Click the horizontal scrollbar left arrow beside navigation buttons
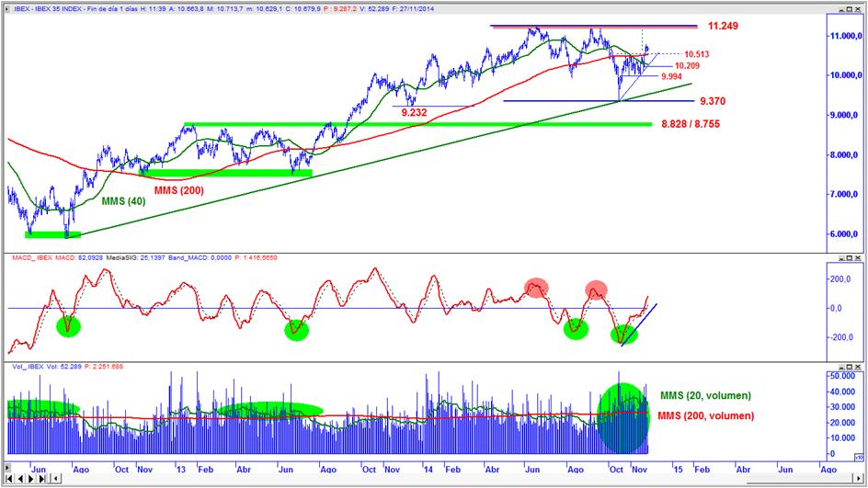 point(55,479)
